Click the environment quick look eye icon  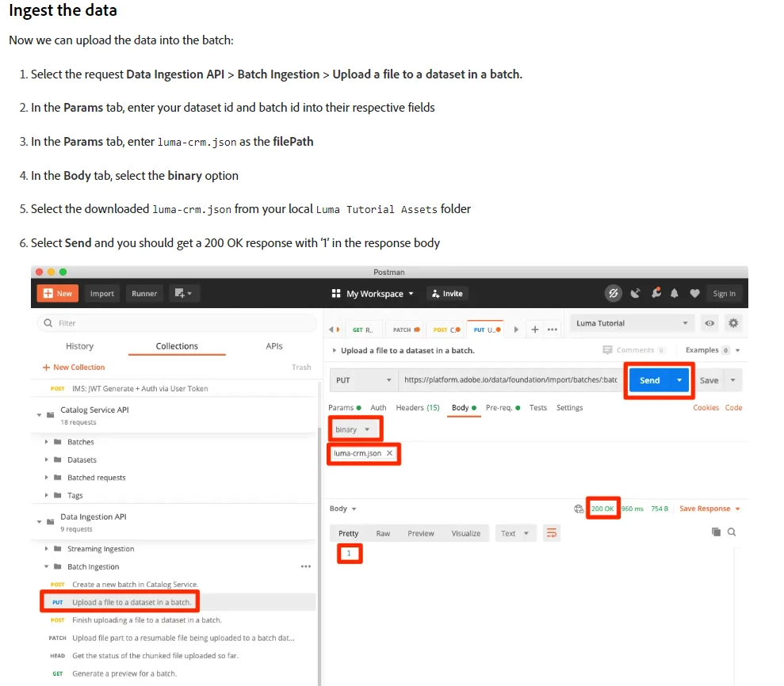point(709,323)
